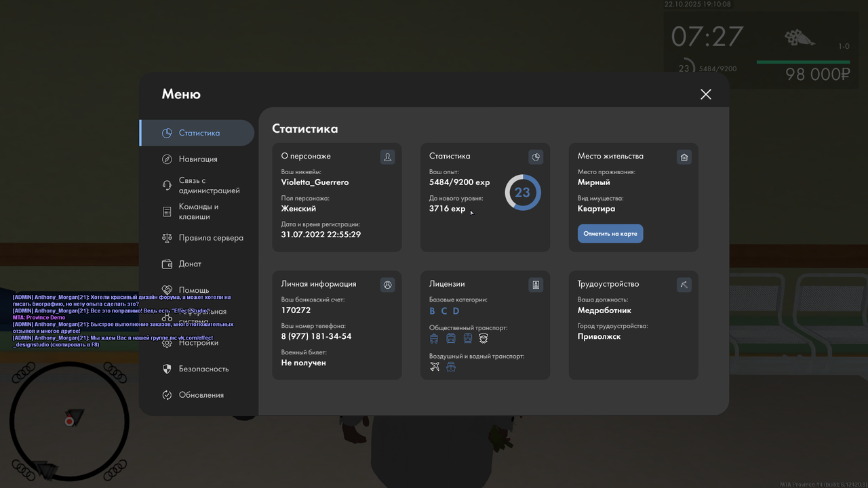Click the experience value 5484/9200 exp
The height and width of the screenshot is (488, 868).
[x=460, y=182]
